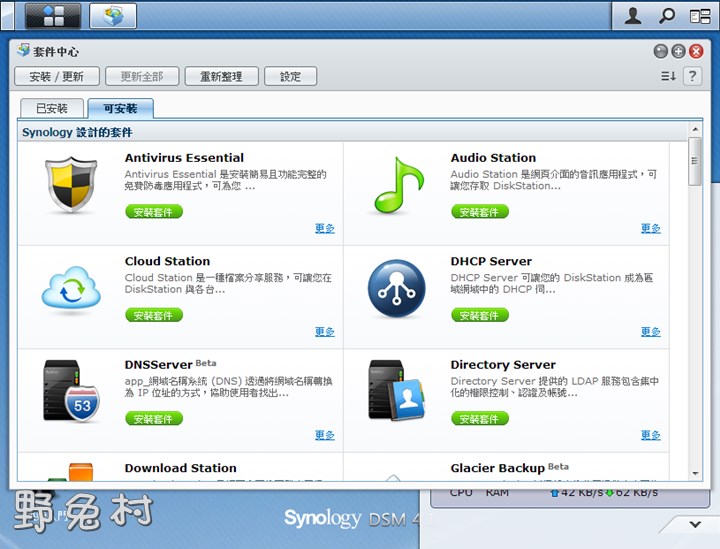Image resolution: width=720 pixels, height=549 pixels.
Task: Click the 安裝 / 更新 button
Action: pyautogui.click(x=56, y=76)
